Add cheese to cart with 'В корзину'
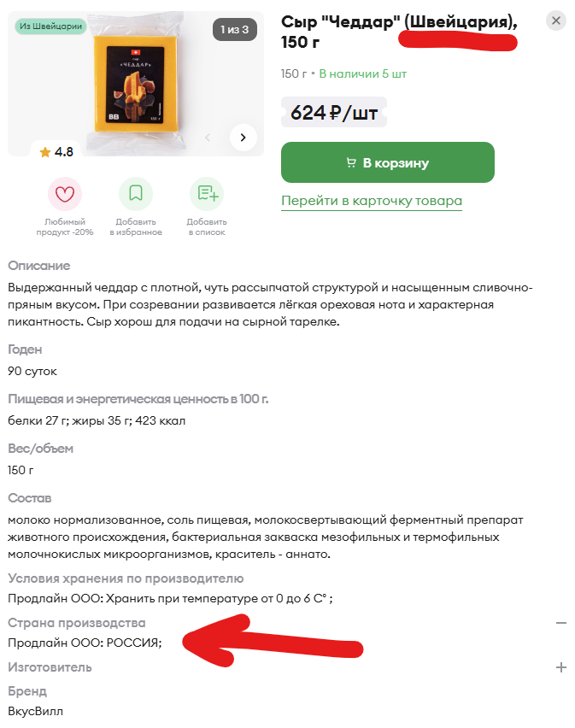 (x=388, y=162)
